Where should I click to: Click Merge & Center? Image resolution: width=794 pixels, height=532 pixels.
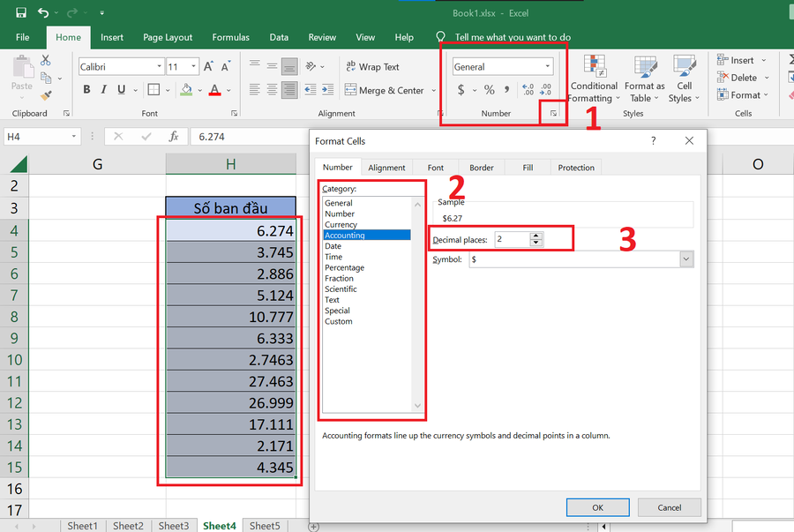click(x=385, y=90)
